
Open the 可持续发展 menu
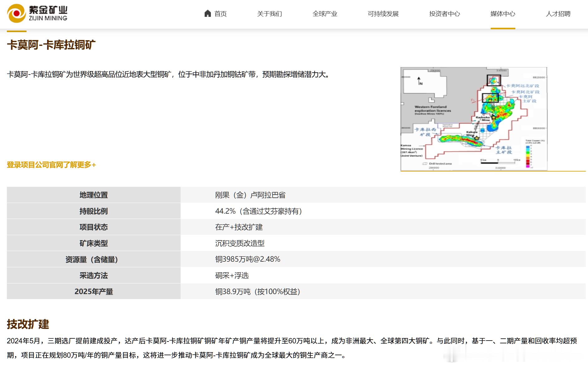click(x=383, y=14)
